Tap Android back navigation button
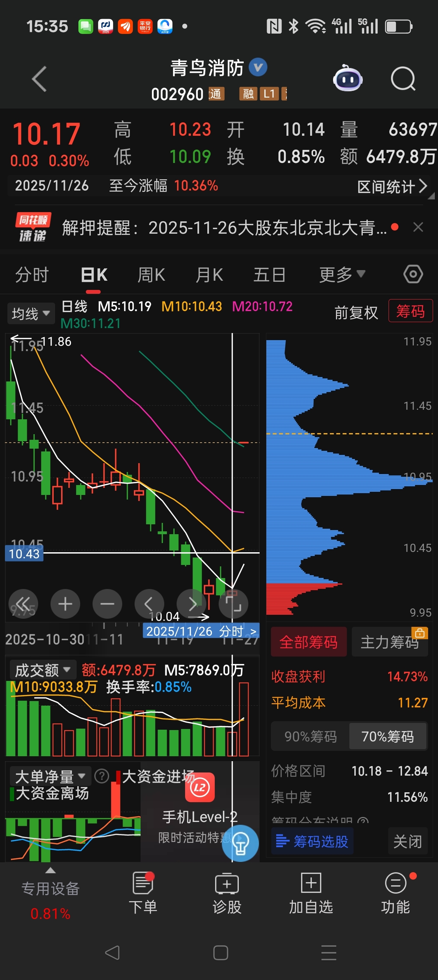The height and width of the screenshot is (980, 438). coord(112,953)
